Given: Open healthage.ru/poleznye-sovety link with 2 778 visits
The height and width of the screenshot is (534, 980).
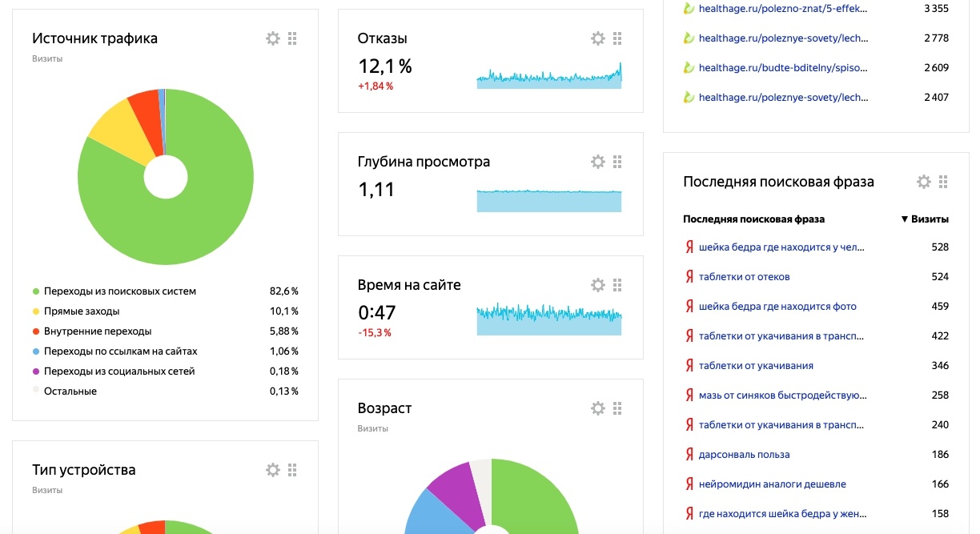Looking at the screenshot, I should [x=783, y=38].
